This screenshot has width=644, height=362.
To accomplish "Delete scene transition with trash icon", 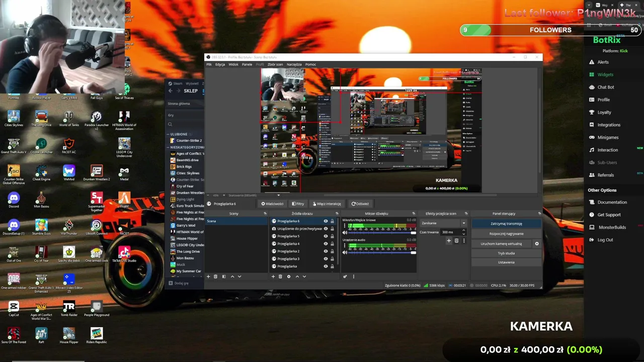I will point(456,241).
